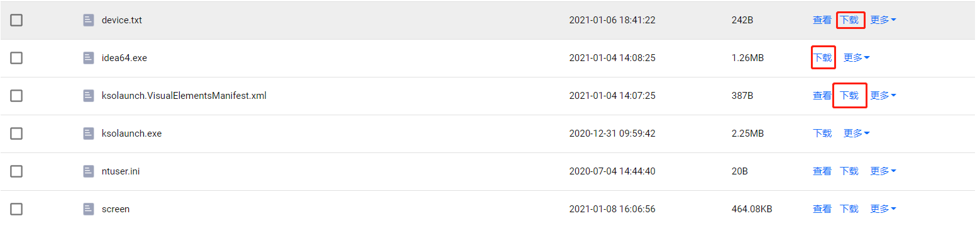Click 下载 link for device.txt
The height and width of the screenshot is (228, 980).
pos(849,20)
